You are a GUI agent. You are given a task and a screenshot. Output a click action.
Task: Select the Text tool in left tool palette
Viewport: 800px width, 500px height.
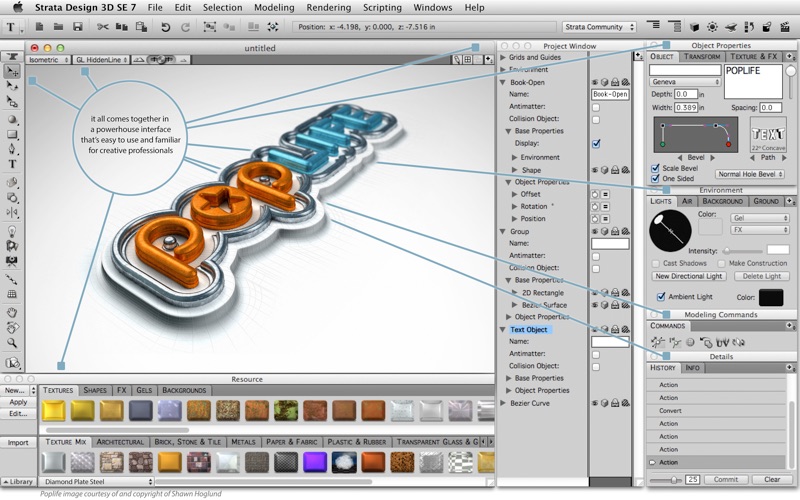click(x=13, y=164)
